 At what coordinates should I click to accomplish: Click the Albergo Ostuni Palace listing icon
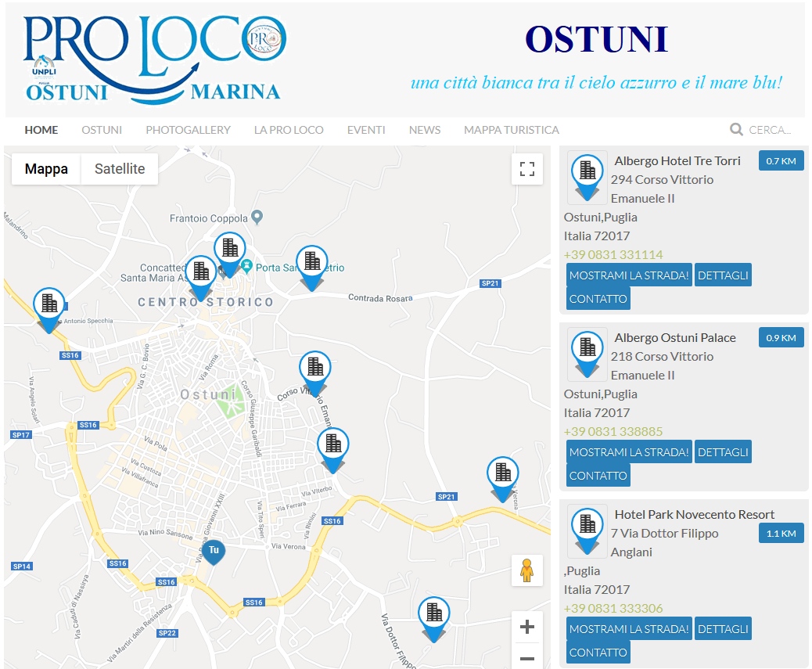pos(587,354)
